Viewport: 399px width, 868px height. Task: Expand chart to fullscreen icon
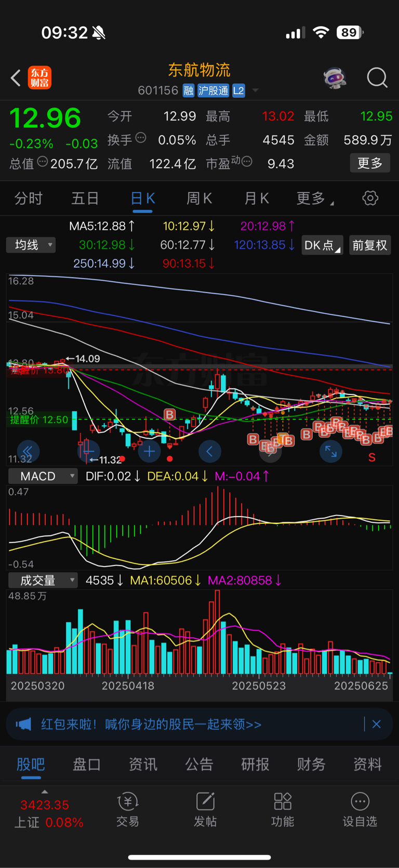(330, 451)
